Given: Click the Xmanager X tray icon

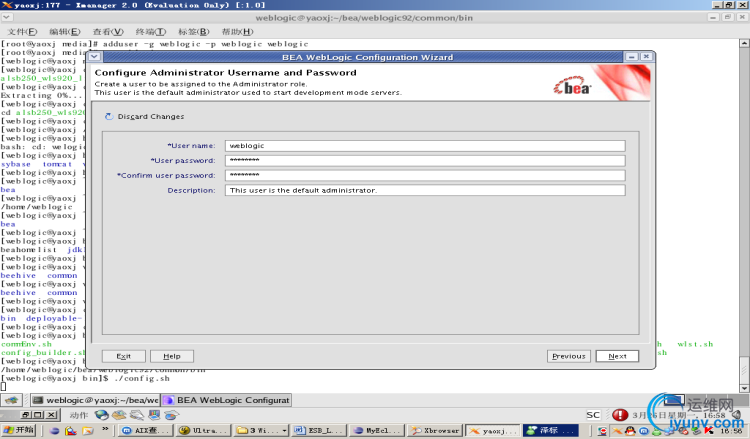Looking at the screenshot, I should [x=618, y=431].
